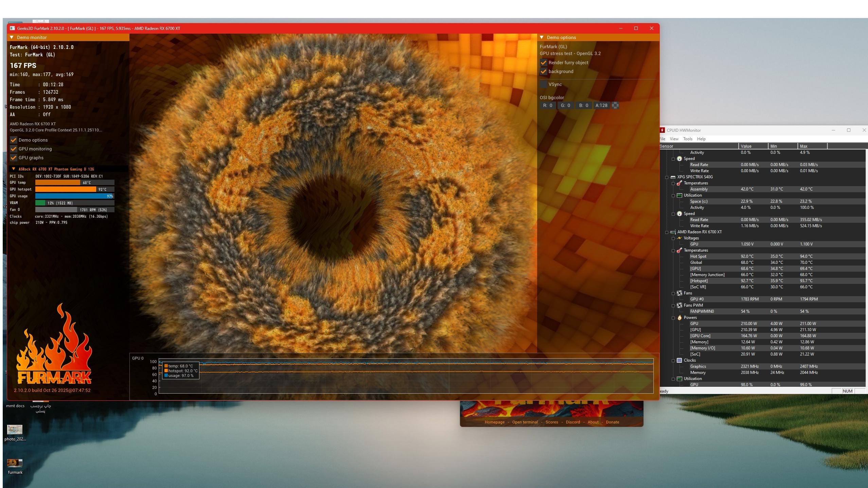Image resolution: width=868 pixels, height=488 pixels.
Task: Open the Tools menu in HWMonitor
Action: point(688,139)
